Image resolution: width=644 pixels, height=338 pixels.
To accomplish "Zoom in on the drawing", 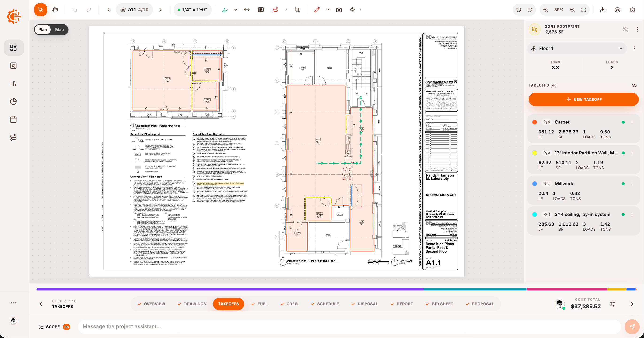I will pos(572,10).
